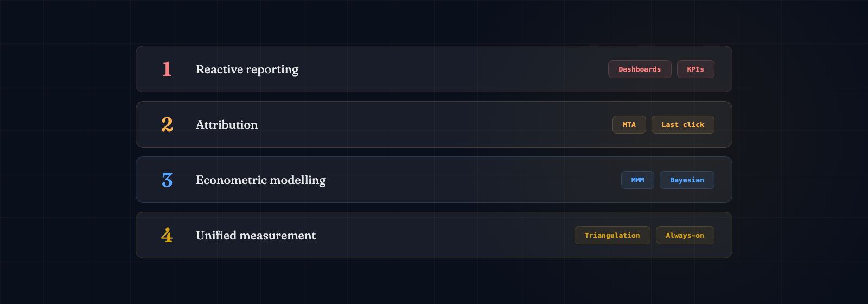Open the Unified measurement title
This screenshot has height=304, width=868.
tap(256, 235)
